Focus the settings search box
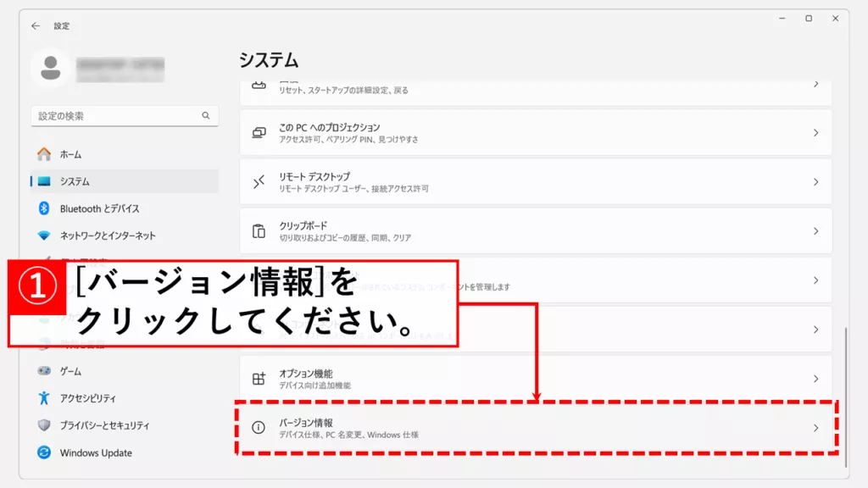This screenshot has width=868, height=488. tap(125, 115)
